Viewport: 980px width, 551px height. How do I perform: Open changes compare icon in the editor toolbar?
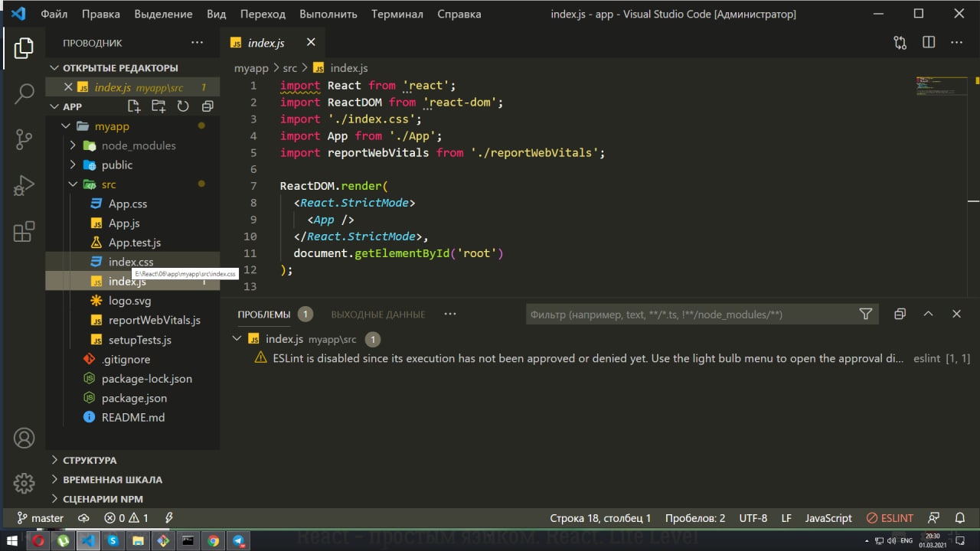pos(900,43)
